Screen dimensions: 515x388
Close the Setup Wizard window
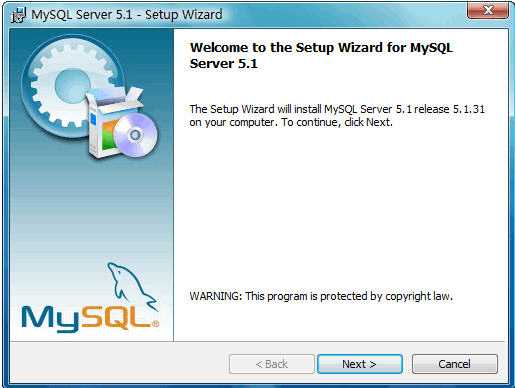pos(488,10)
